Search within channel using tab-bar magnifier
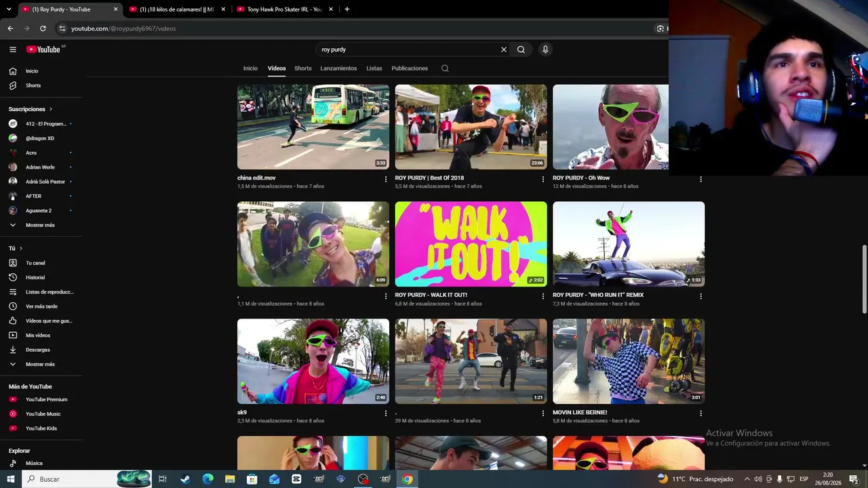Viewport: 868px width, 488px height. point(445,68)
